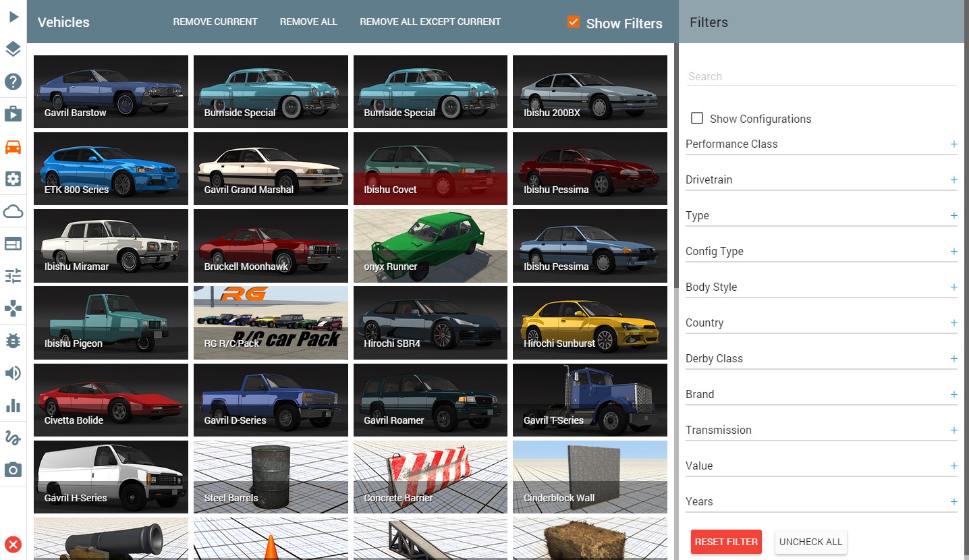This screenshot has height=560, width=969.
Task: Click REMOVE ALL EXCEPT CURRENT
Action: point(430,22)
